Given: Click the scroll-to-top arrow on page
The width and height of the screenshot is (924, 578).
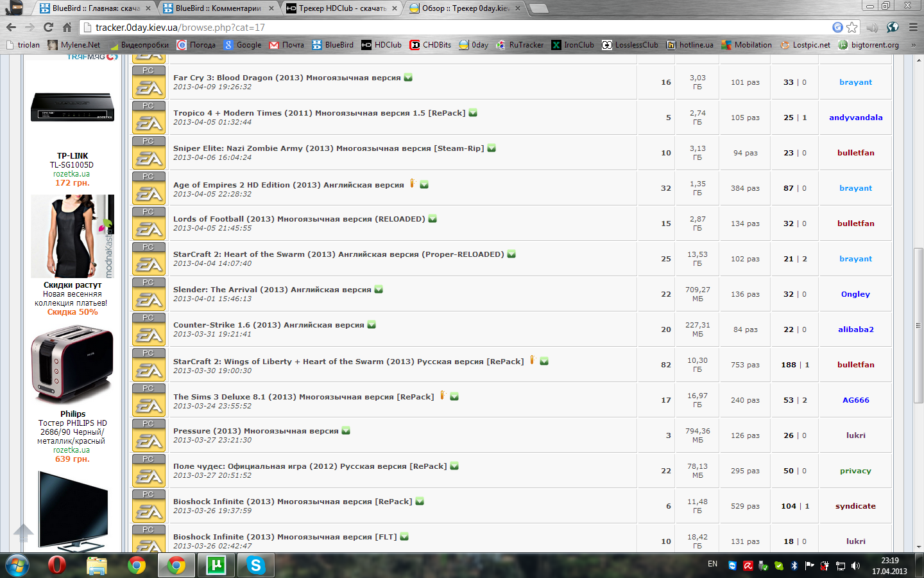Looking at the screenshot, I should 23,532.
